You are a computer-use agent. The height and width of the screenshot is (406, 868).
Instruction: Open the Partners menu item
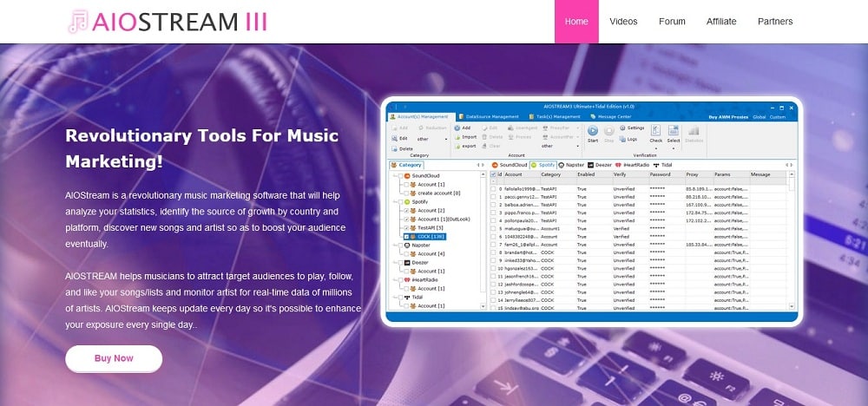[775, 22]
